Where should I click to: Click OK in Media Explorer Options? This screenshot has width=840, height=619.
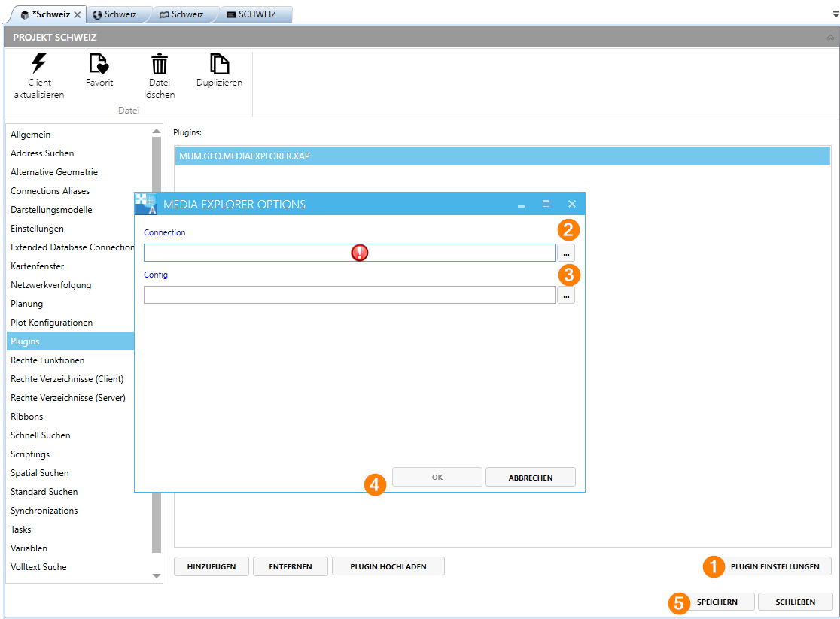437,477
